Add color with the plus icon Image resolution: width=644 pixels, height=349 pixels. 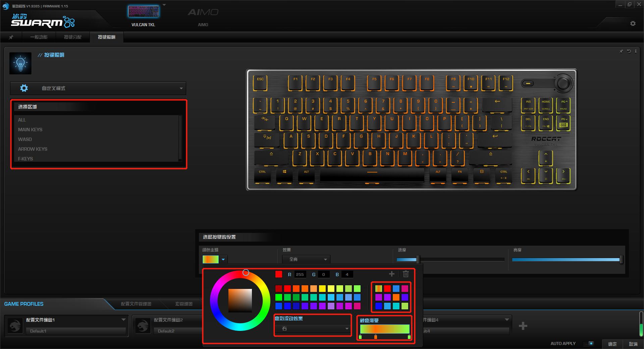click(391, 274)
